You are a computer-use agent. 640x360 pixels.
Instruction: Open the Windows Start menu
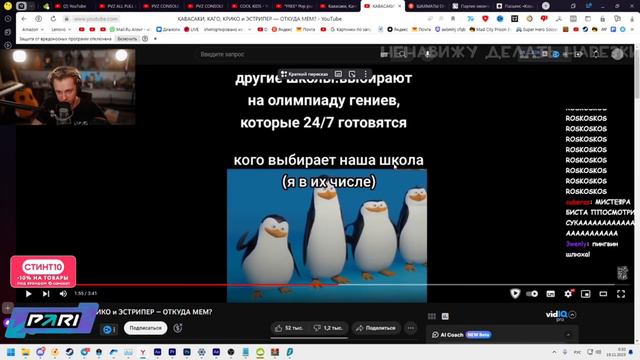[x=11, y=352]
